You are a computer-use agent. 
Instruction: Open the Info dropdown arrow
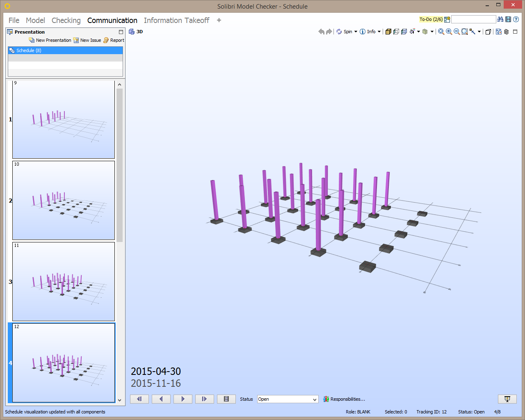379,32
